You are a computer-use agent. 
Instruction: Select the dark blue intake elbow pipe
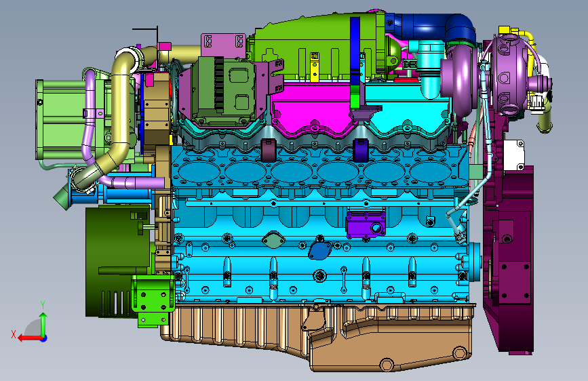click(431, 26)
